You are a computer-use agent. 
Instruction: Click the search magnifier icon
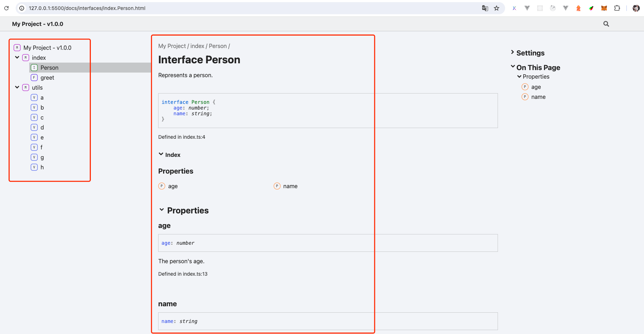coord(606,24)
